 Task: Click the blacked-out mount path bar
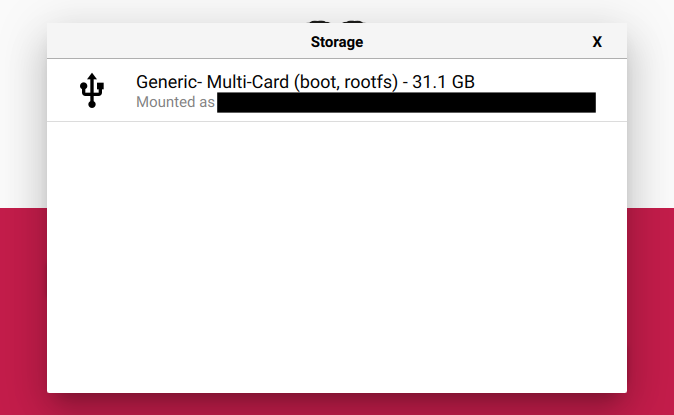click(x=406, y=102)
